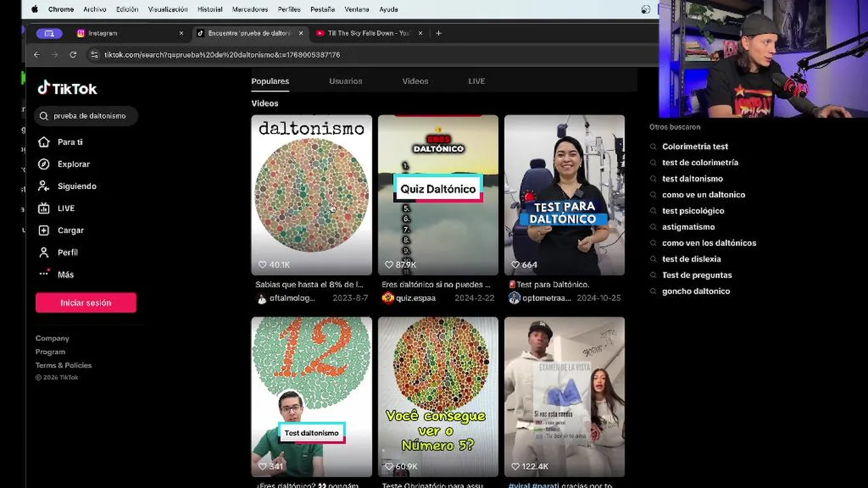The image size is (868, 488).
Task: Open the Program footer link
Action: pos(50,352)
